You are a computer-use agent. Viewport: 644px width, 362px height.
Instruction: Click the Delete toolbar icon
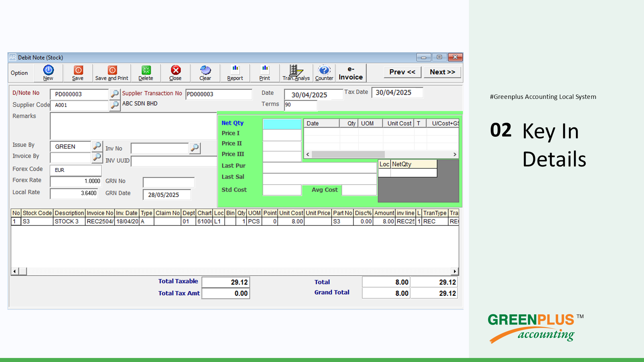146,73
